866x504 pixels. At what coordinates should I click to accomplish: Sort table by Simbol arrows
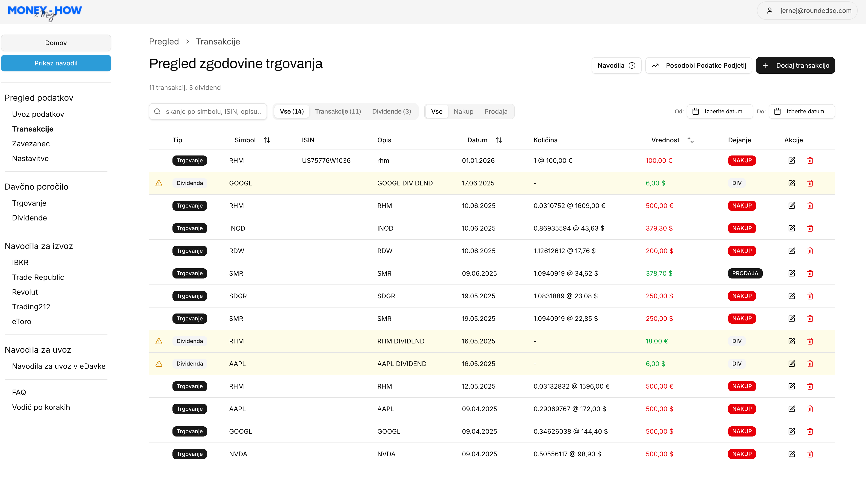pos(267,140)
